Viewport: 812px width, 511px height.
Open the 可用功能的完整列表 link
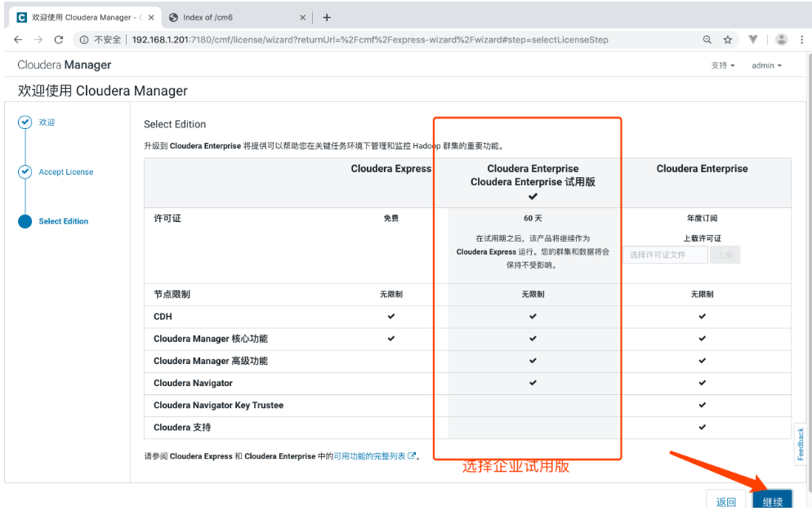pyautogui.click(x=369, y=456)
